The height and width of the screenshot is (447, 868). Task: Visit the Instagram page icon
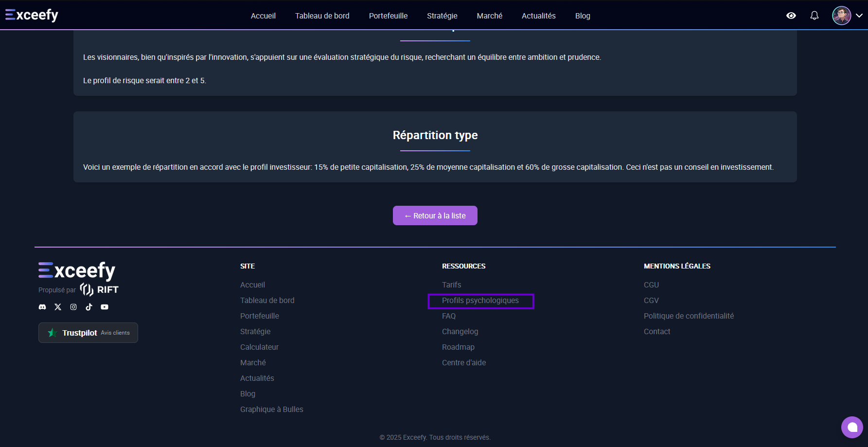coord(73,307)
